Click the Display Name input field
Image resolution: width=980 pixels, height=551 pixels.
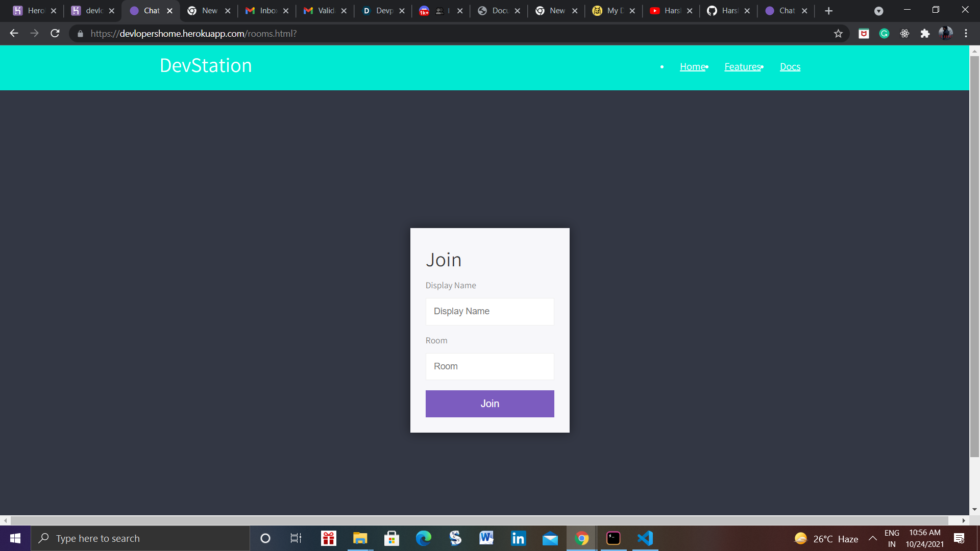489,312
